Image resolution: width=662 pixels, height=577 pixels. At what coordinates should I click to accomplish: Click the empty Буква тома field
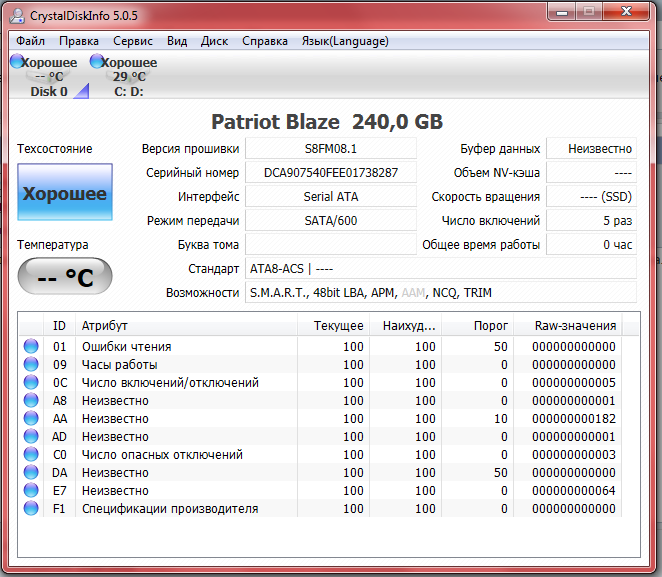click(x=331, y=245)
